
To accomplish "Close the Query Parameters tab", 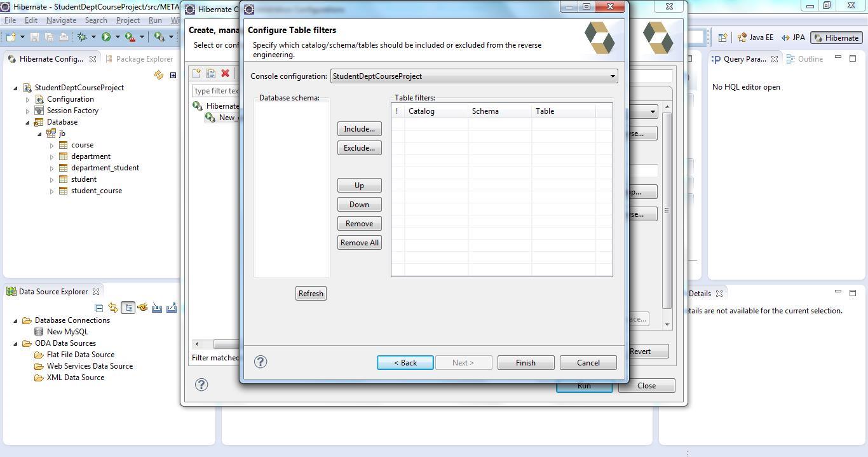I will [775, 59].
